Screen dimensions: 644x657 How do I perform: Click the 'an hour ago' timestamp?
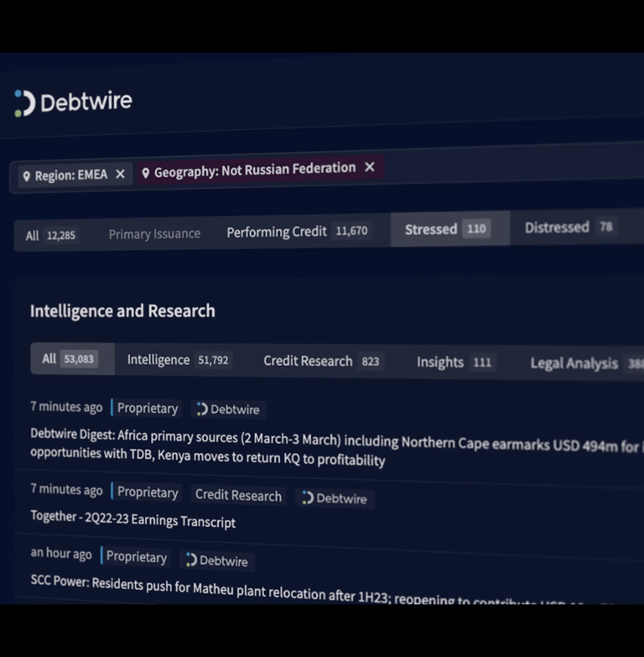point(61,554)
